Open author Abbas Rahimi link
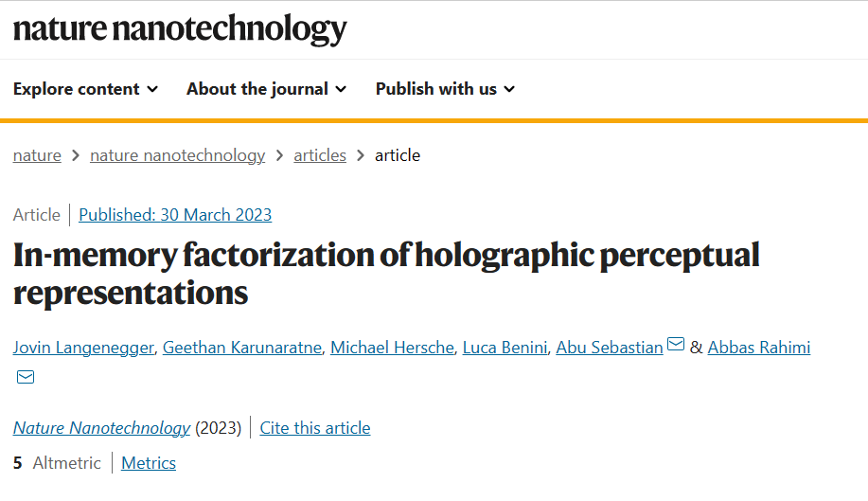 click(759, 348)
